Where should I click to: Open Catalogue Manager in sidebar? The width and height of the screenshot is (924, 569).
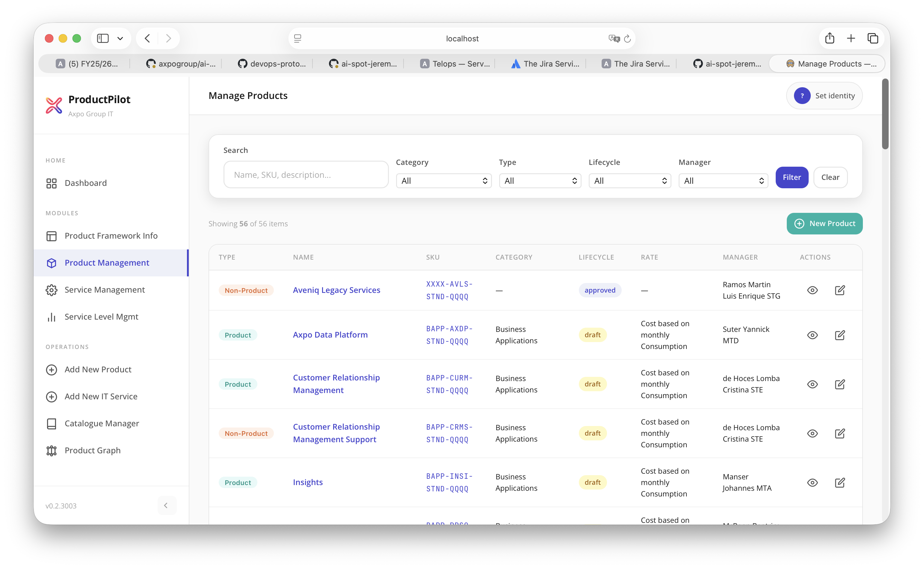(111, 424)
